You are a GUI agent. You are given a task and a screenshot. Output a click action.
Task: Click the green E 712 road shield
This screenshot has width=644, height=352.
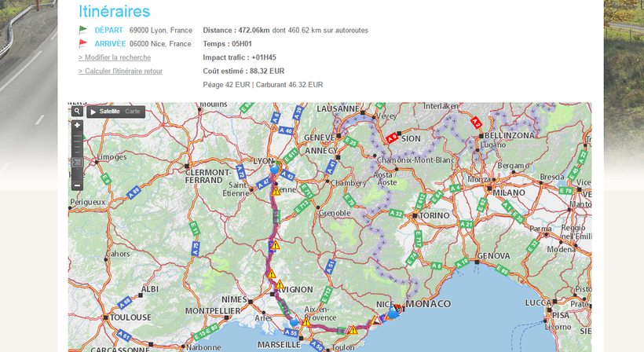click(325, 295)
